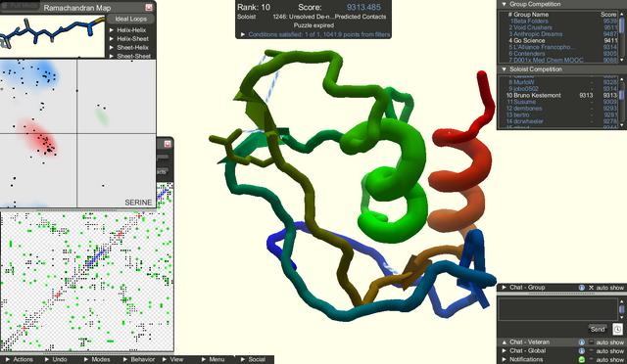627x364 pixels.
Task: Open the Social menu
Action: 253,360
